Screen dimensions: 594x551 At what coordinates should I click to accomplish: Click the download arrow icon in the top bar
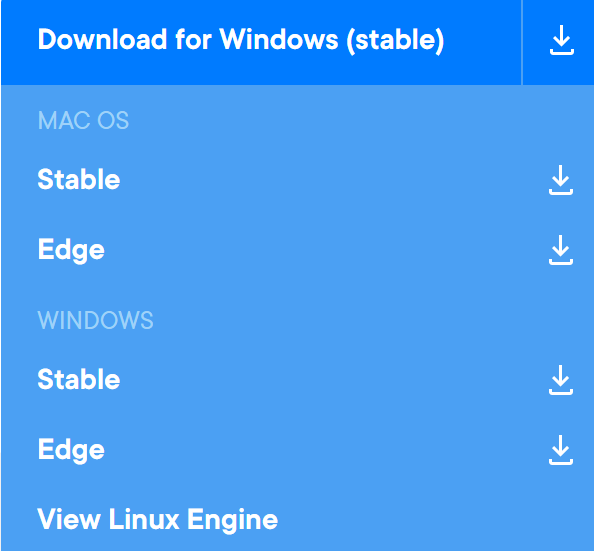[x=561, y=40]
